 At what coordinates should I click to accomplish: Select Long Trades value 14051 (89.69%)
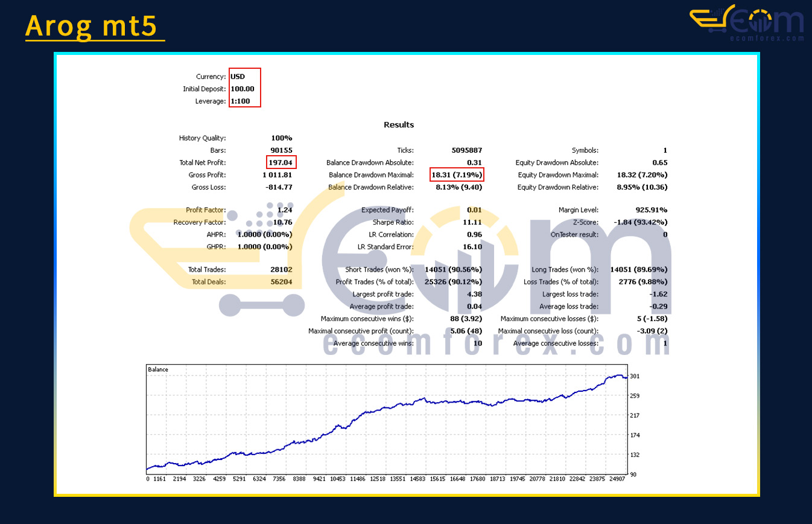point(639,270)
